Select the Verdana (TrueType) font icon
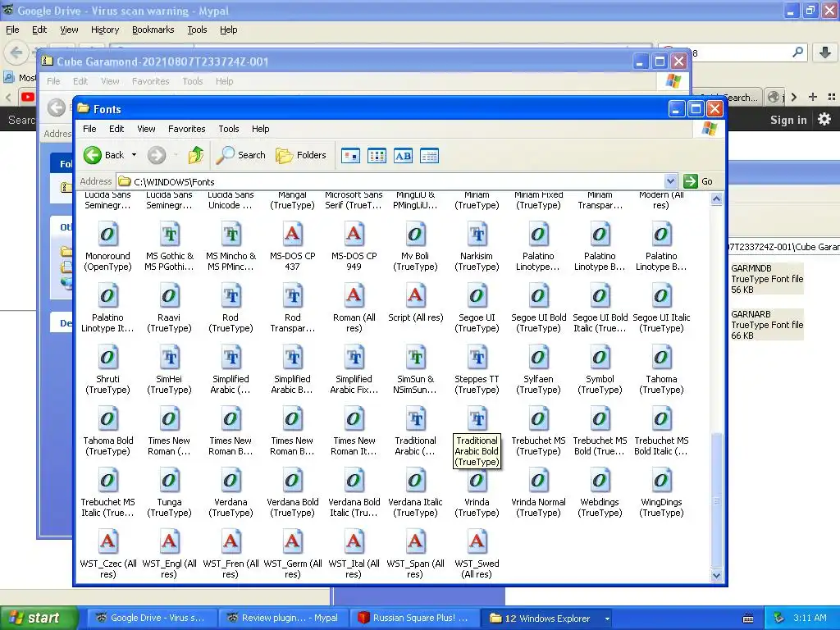840x630 pixels. [x=231, y=481]
